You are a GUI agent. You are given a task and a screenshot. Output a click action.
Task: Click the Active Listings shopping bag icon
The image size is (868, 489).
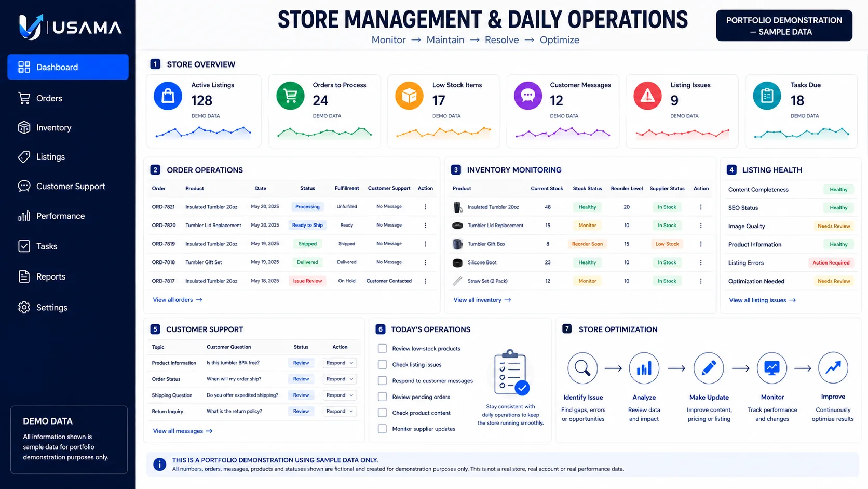[168, 96]
